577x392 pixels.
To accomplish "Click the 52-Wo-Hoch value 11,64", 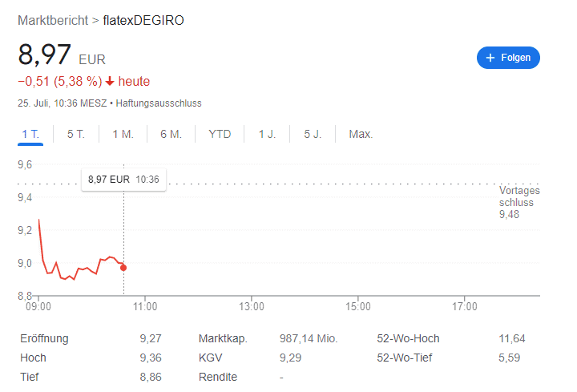I will coord(512,338).
